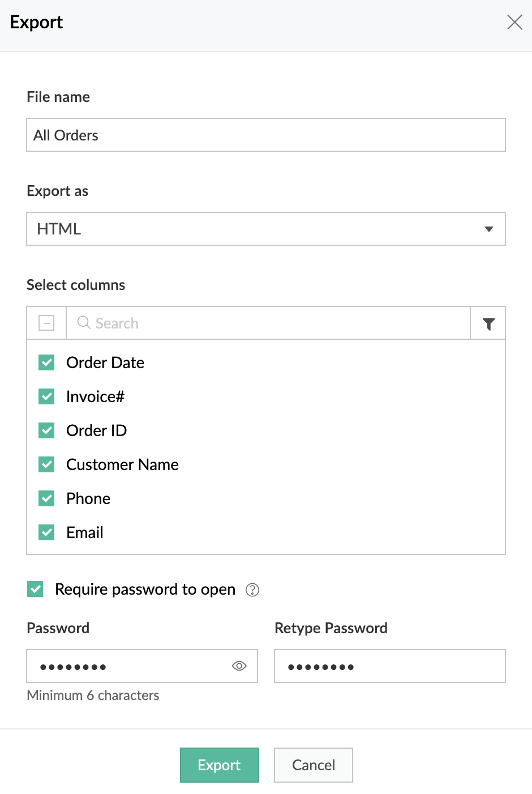Viewport: 532px width, 794px height.
Task: Deselect the Order ID column checkbox
Action: (x=46, y=430)
